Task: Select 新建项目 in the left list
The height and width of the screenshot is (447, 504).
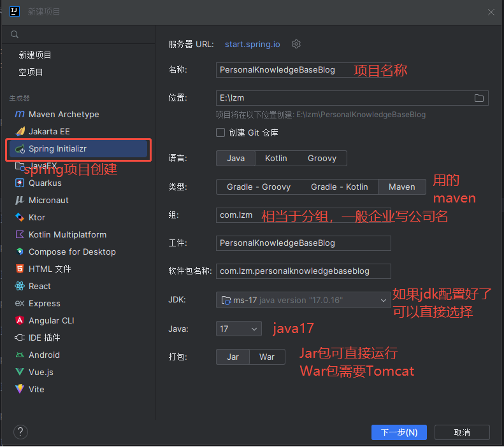Action: pos(34,55)
